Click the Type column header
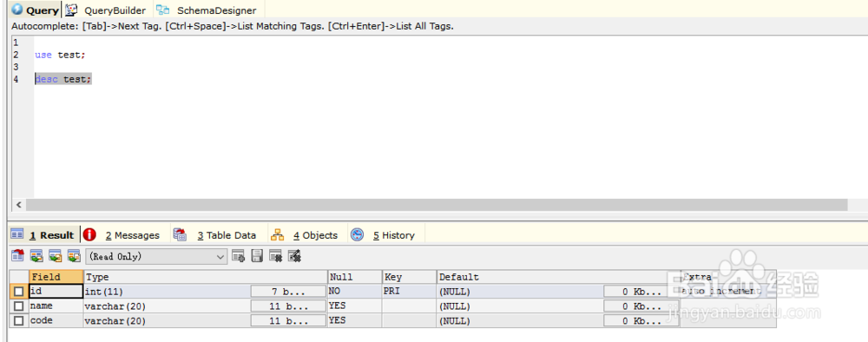868x342 pixels. (x=206, y=277)
